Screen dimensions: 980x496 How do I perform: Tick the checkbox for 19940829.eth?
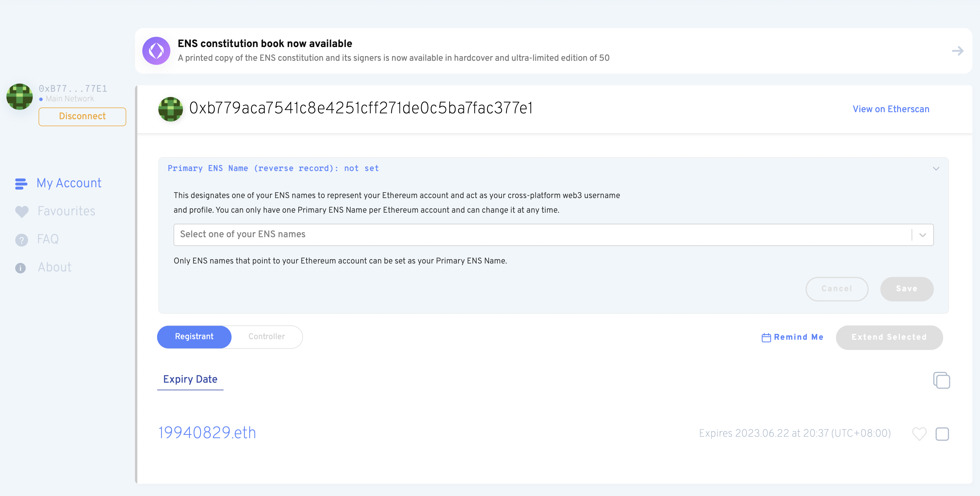(942, 433)
